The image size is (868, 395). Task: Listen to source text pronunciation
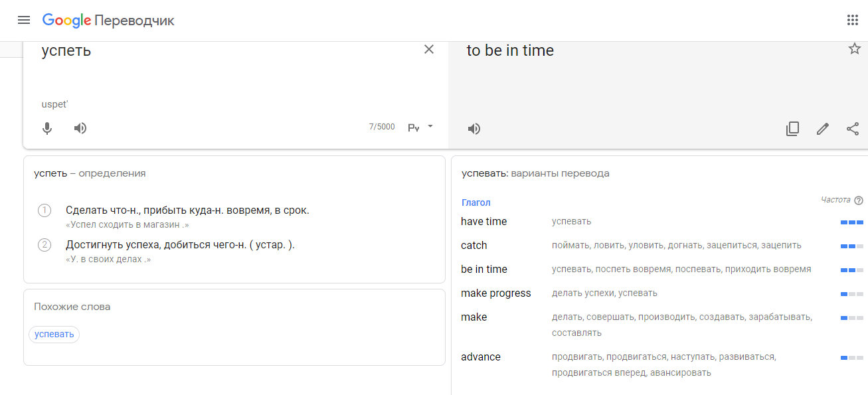pos(80,128)
